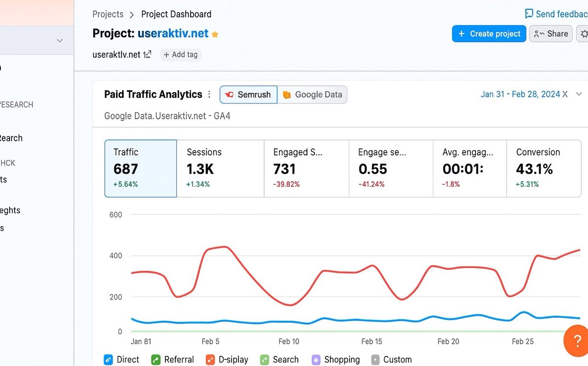Expand the date range dropdown chevron
This screenshot has height=366, width=588.
pyautogui.click(x=579, y=94)
